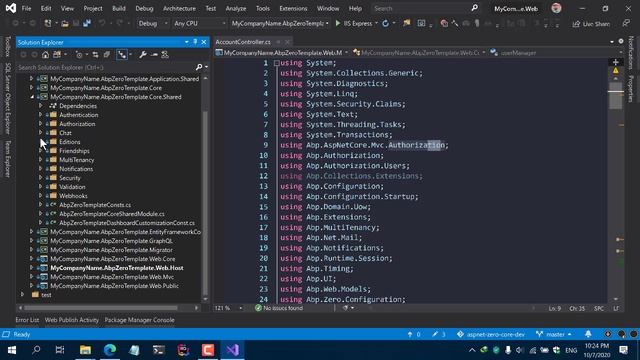Expand the Web.Host project node
Image resolution: width=640 pixels, height=360 pixels.
click(x=32, y=268)
